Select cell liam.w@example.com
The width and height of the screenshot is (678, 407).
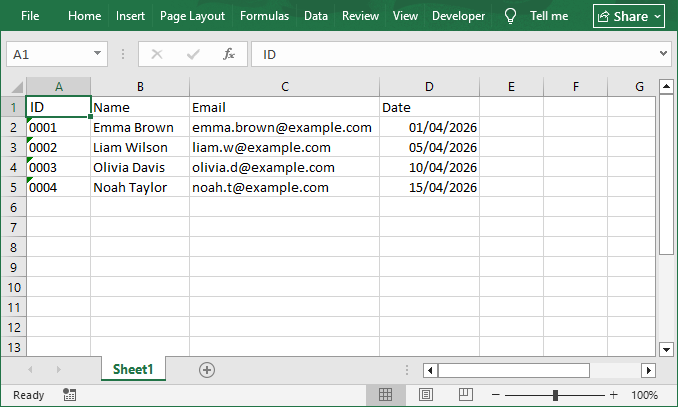point(285,147)
